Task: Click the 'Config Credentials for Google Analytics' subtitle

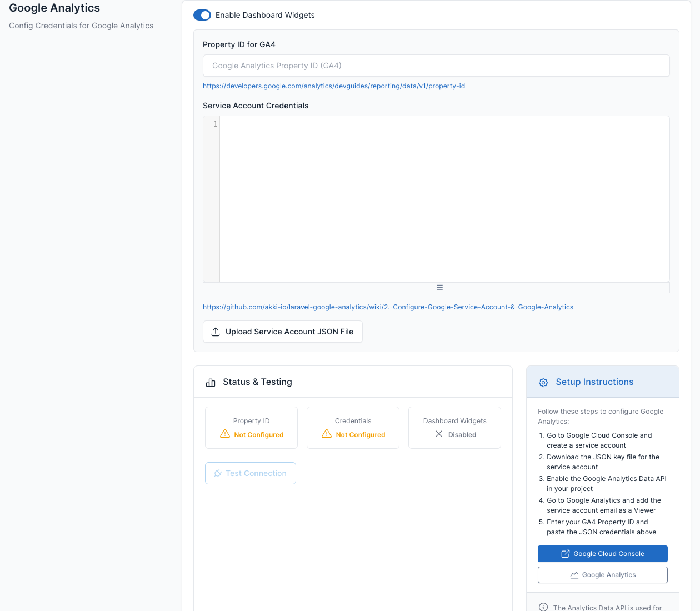Action: [x=81, y=26]
